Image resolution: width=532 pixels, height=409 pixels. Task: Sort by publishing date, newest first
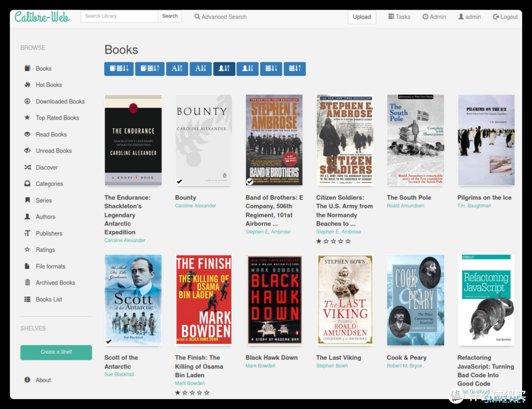pos(271,69)
